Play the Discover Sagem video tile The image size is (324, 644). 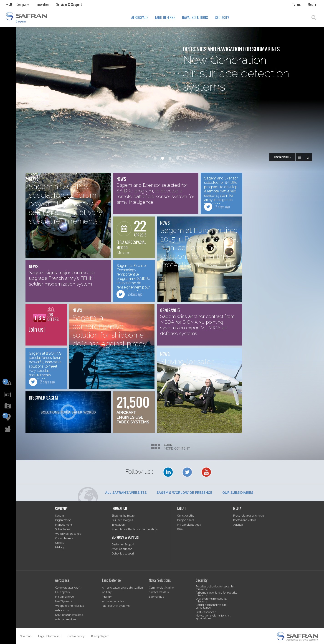click(x=68, y=412)
